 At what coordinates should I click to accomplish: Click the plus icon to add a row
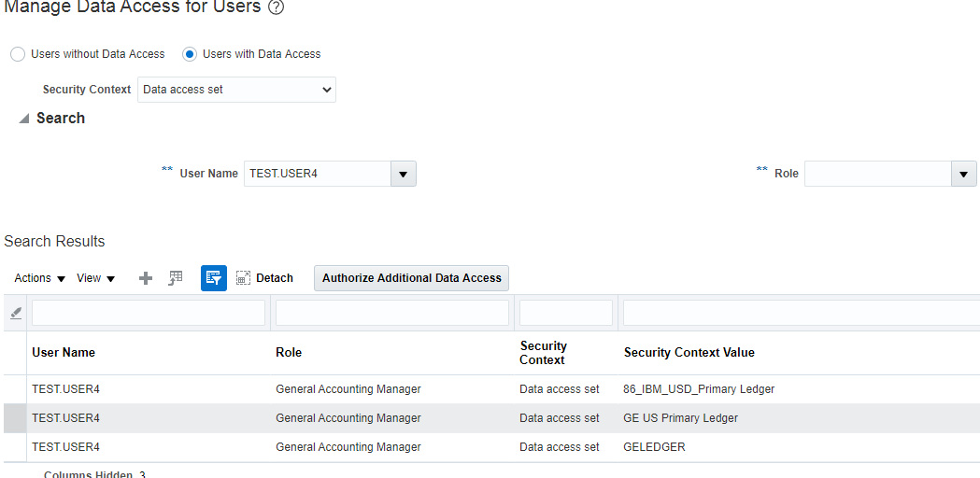pyautogui.click(x=146, y=278)
